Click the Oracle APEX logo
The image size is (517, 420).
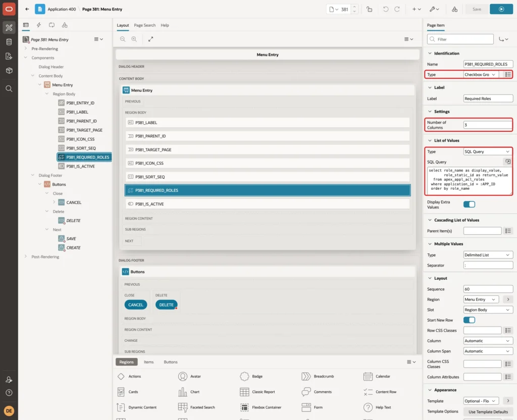(9, 9)
